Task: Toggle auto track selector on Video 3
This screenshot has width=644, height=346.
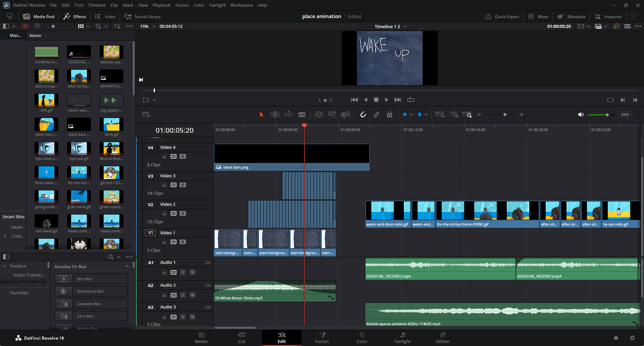Action: tap(173, 185)
